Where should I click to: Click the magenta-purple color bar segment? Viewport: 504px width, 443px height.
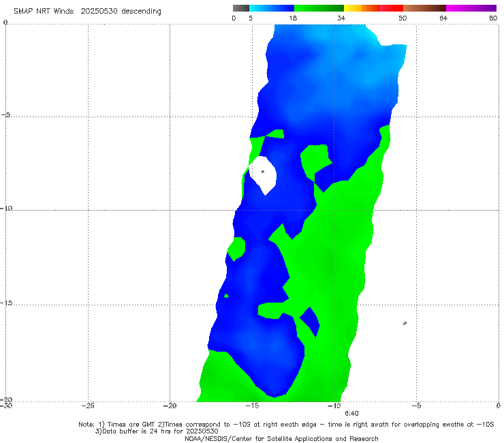(x=471, y=8)
